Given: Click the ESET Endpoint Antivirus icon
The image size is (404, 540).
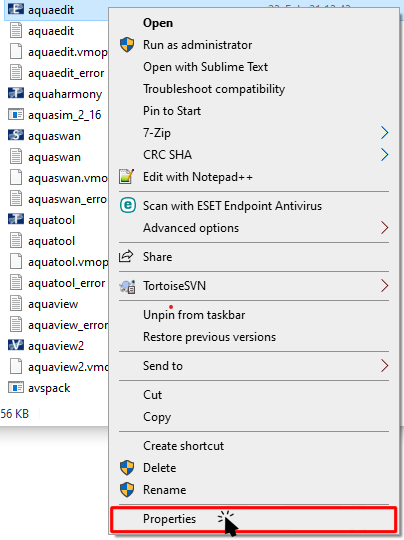Looking at the screenshot, I should (127, 206).
